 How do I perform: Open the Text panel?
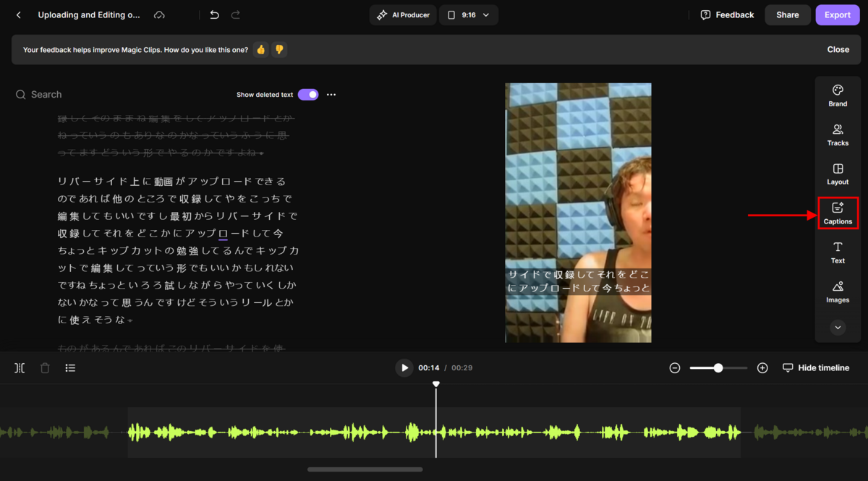838,253
